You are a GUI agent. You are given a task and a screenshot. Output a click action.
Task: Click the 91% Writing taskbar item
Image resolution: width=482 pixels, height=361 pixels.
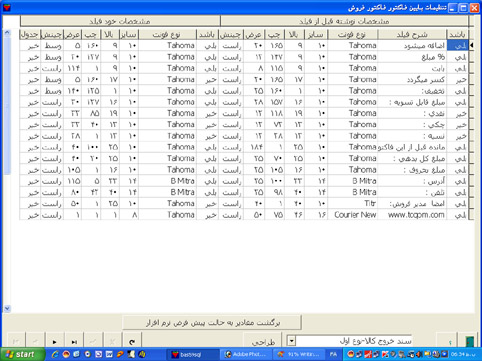(x=300, y=354)
